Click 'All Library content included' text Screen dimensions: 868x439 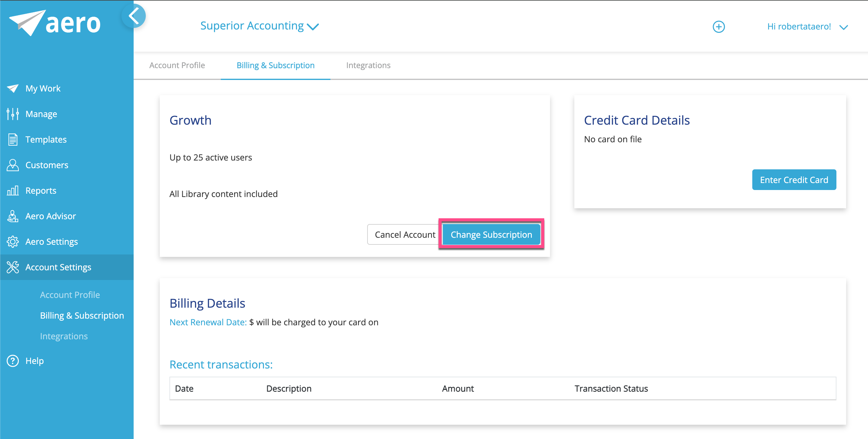point(224,194)
